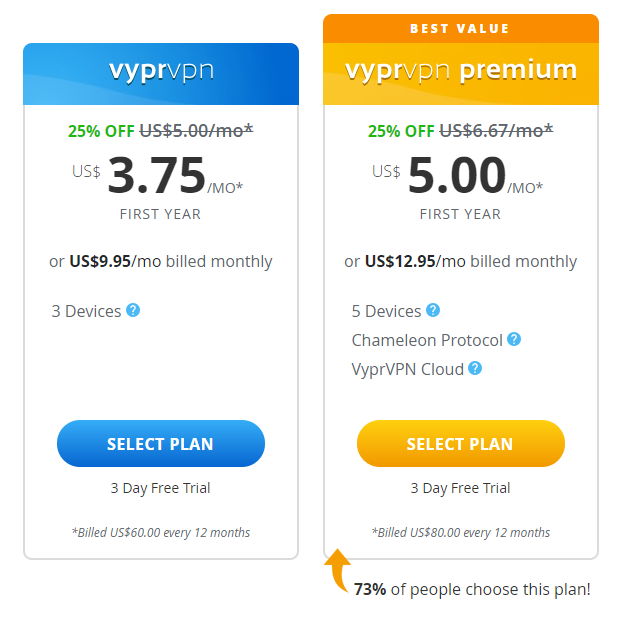
Task: Select the yellow SELECT PLAN premium button
Action: coord(461,444)
